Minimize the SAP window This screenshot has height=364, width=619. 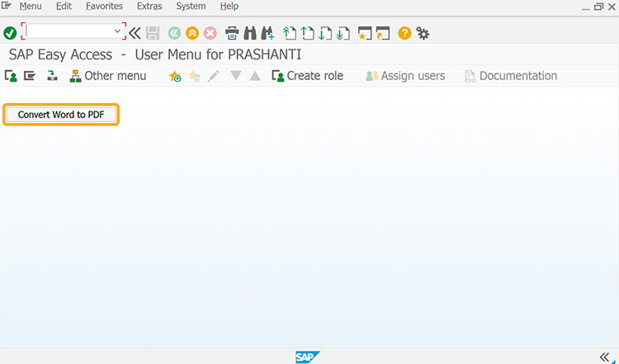(x=586, y=7)
